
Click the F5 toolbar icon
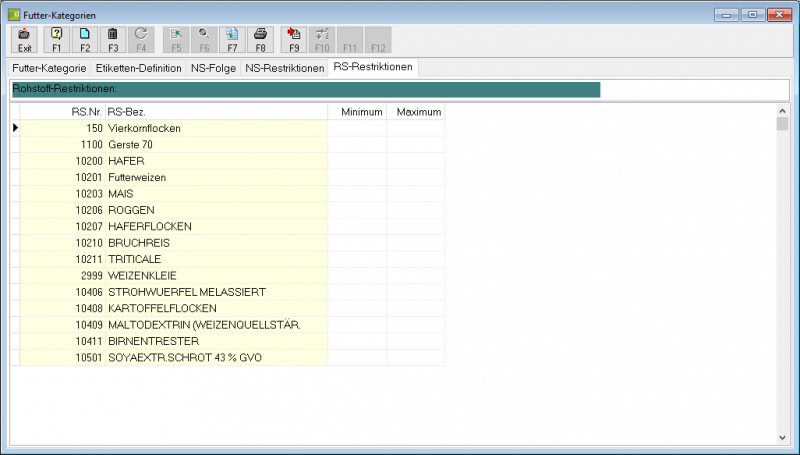176,40
